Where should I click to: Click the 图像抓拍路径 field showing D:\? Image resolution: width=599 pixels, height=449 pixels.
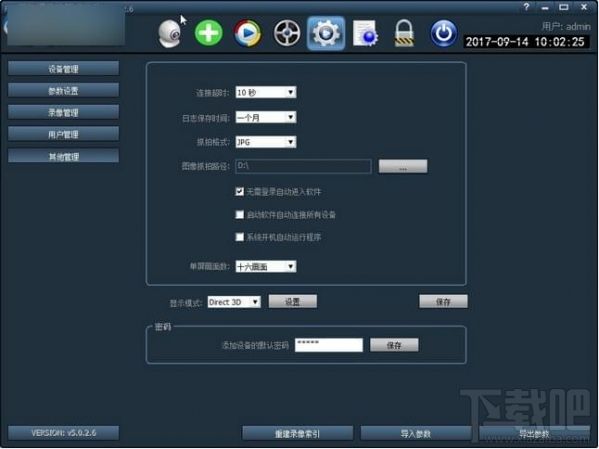click(x=303, y=166)
